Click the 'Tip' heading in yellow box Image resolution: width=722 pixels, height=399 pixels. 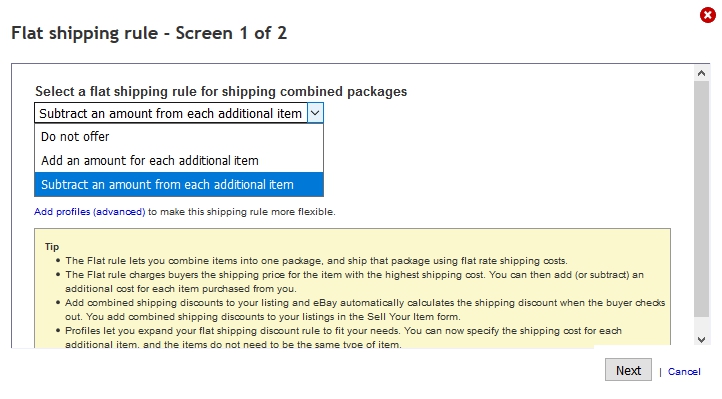tap(52, 247)
